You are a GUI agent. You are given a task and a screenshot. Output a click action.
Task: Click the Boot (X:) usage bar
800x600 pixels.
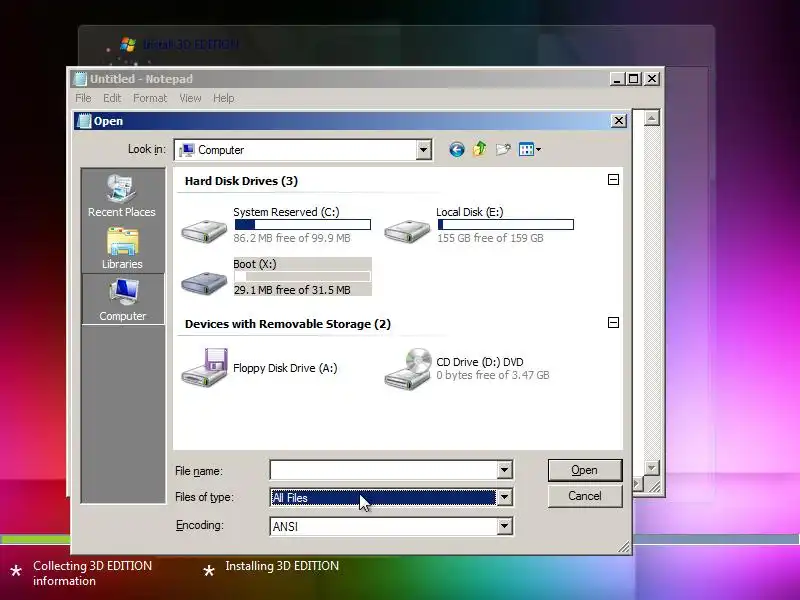point(303,277)
